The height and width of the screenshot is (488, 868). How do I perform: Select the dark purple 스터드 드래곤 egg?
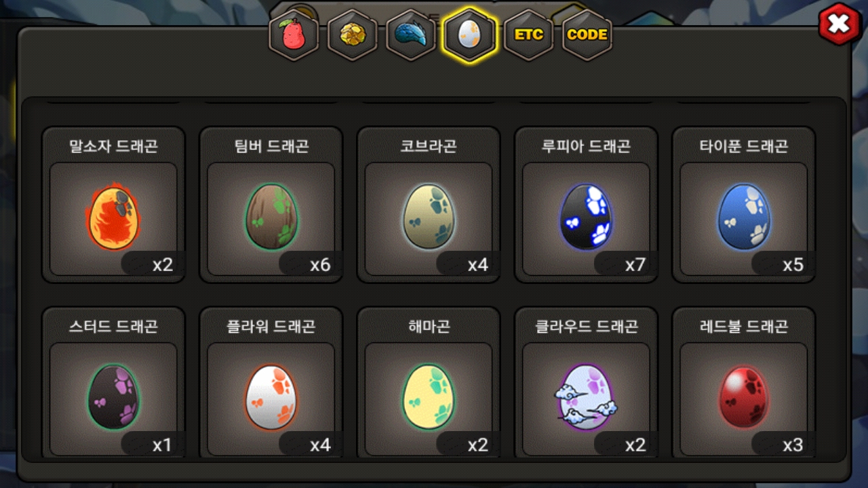(113, 397)
